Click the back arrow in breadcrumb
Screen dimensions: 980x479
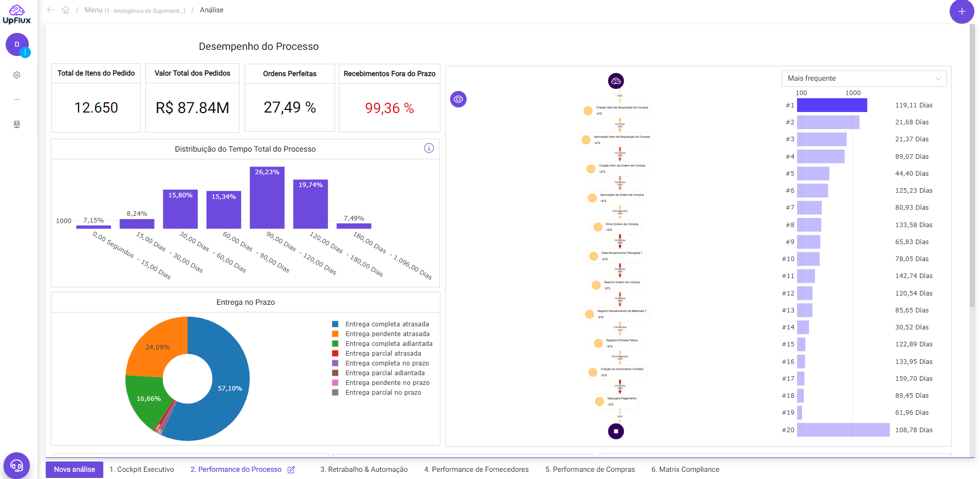(x=50, y=10)
